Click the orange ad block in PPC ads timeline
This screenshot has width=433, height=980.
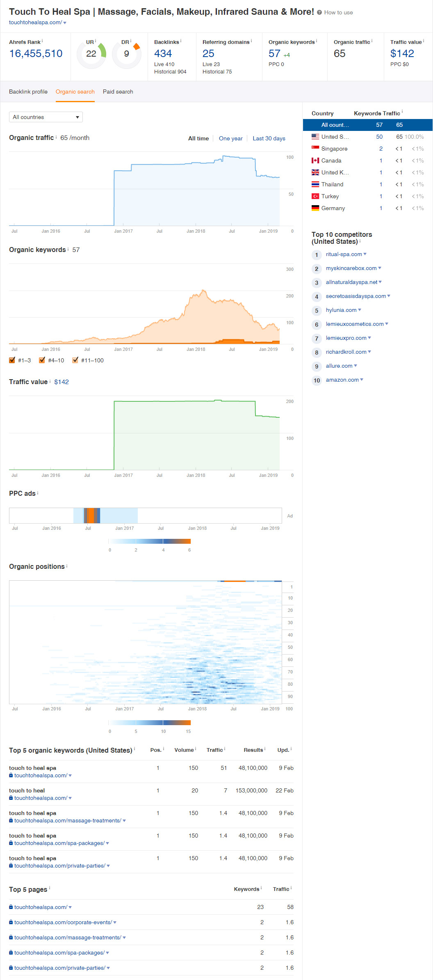(x=91, y=515)
